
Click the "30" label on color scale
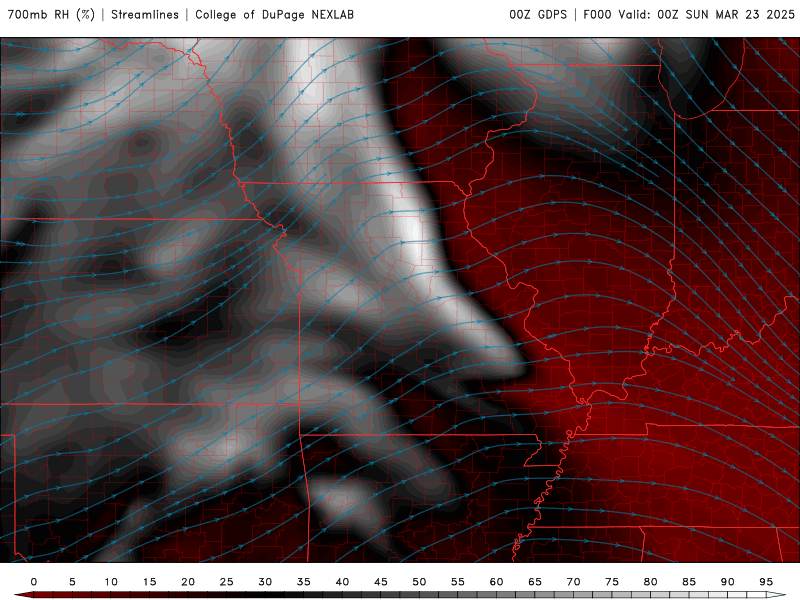tap(265, 582)
